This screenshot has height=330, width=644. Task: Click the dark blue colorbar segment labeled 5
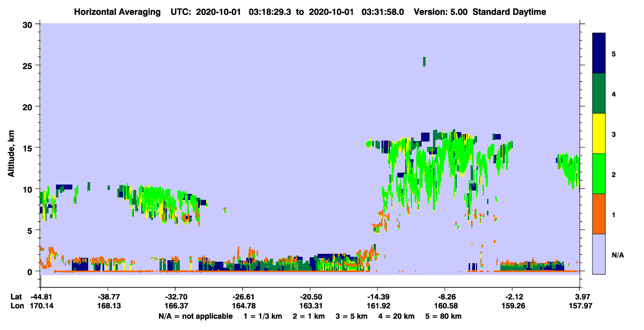pyautogui.click(x=599, y=53)
